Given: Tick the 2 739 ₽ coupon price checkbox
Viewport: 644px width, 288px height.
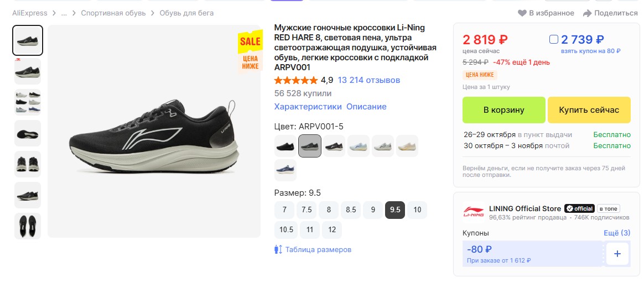Looking at the screenshot, I should pos(554,40).
